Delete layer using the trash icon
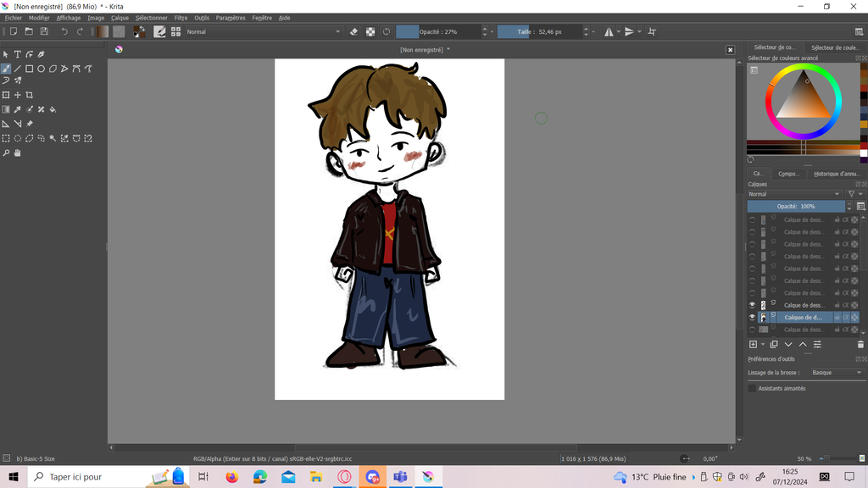The image size is (868, 488). pyautogui.click(x=860, y=345)
